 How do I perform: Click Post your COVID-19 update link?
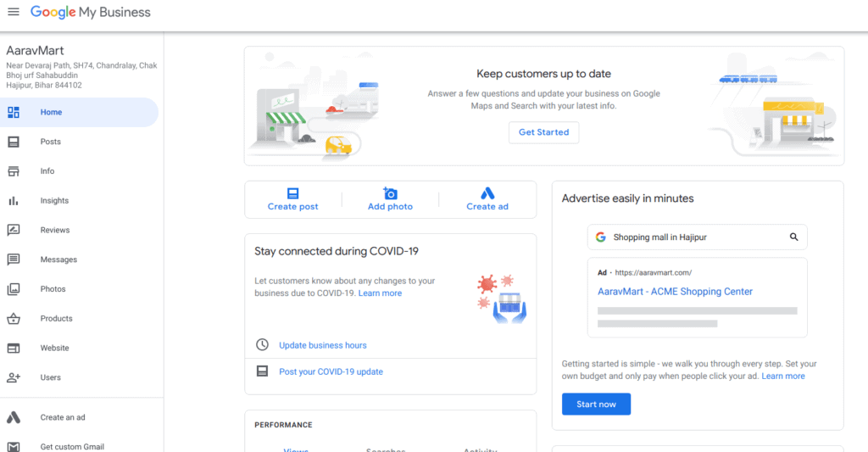coord(331,371)
